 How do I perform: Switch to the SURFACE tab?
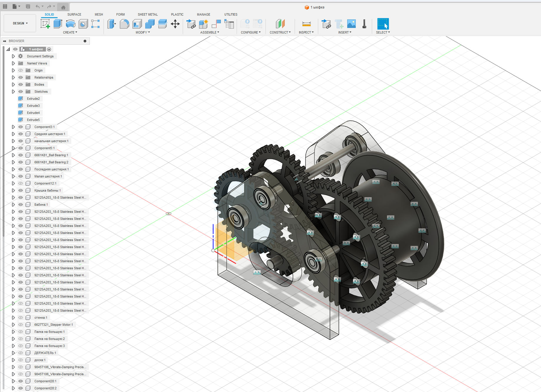click(74, 14)
